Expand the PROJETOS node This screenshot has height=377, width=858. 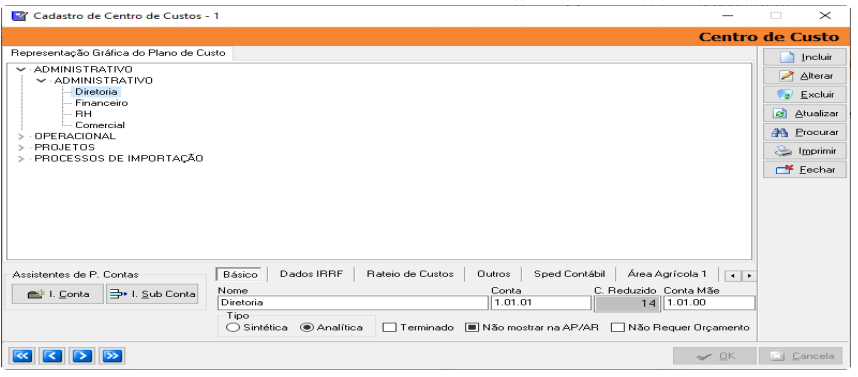tap(21, 147)
